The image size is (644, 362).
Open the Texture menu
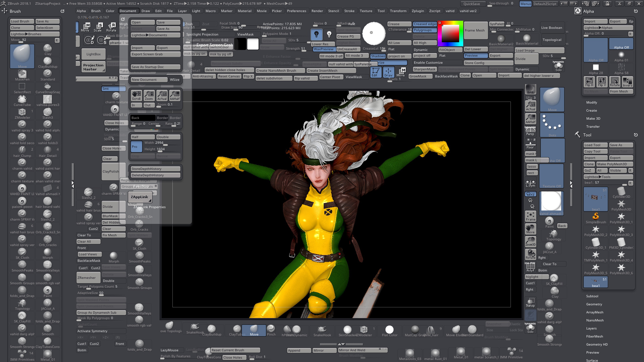coord(366,11)
